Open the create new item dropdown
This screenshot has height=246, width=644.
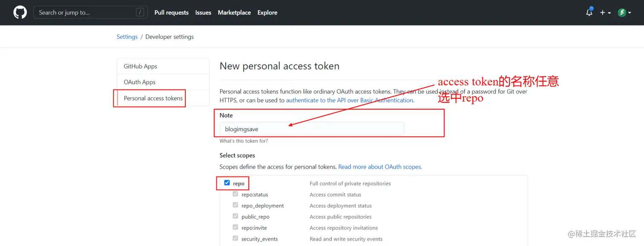602,13
